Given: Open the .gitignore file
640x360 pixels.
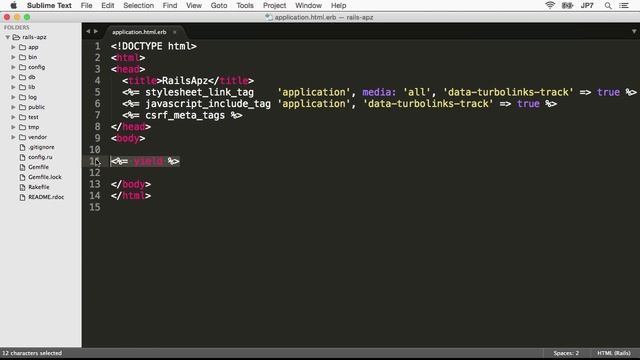Looking at the screenshot, I should point(41,147).
